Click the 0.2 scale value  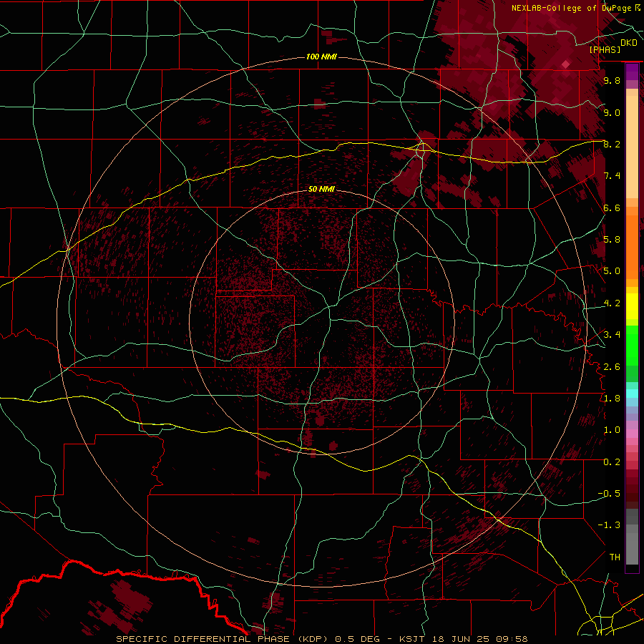pos(612,462)
